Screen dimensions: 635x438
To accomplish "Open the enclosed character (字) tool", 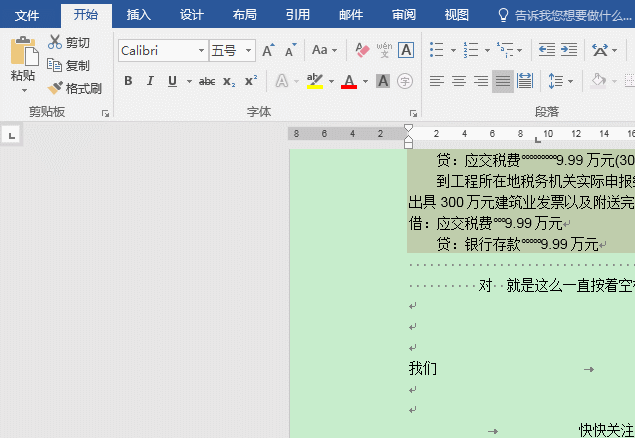I will [x=405, y=81].
